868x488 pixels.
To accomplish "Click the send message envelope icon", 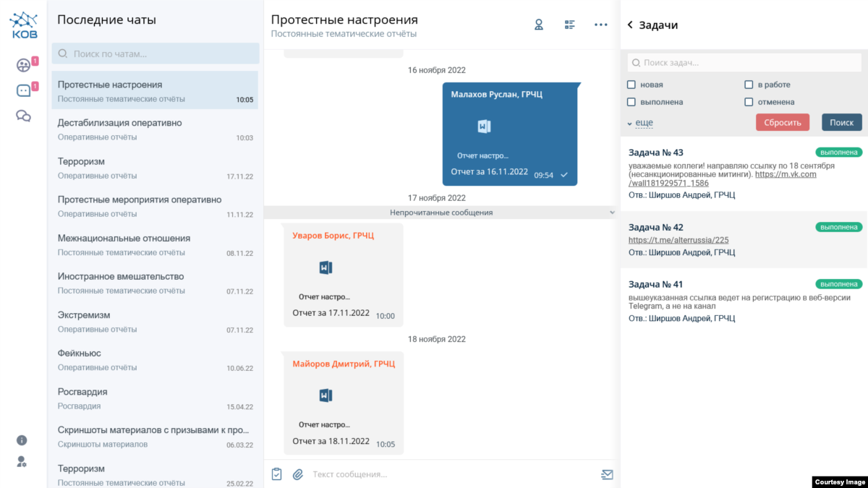I will point(606,474).
